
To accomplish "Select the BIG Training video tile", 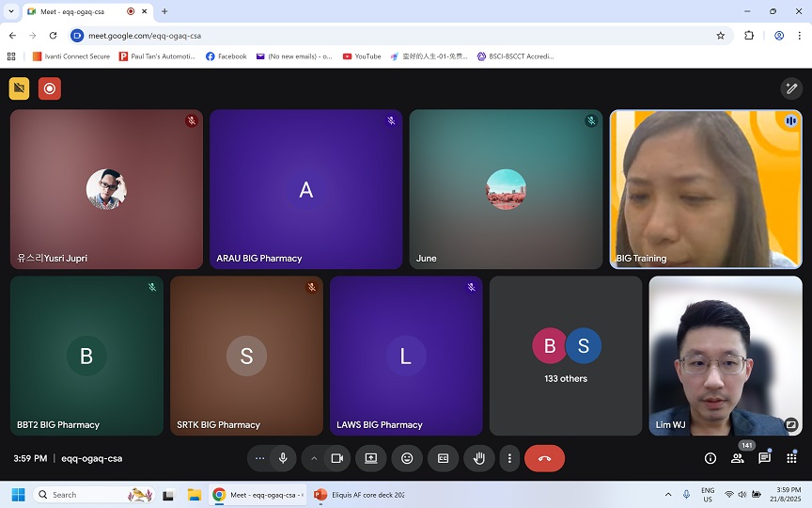I will pyautogui.click(x=706, y=189).
